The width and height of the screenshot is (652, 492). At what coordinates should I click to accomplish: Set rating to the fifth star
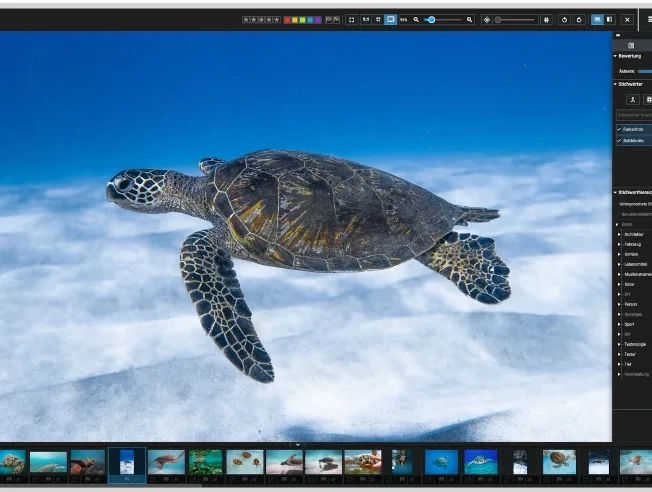pos(277,20)
